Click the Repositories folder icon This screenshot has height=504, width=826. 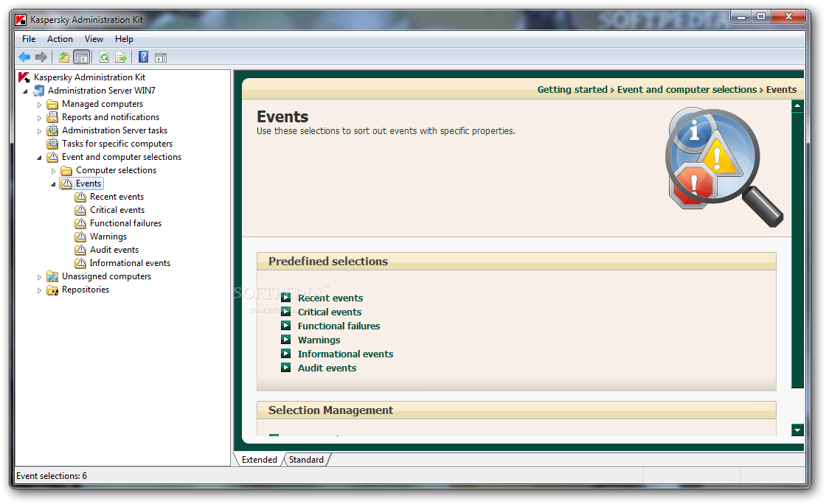point(52,290)
